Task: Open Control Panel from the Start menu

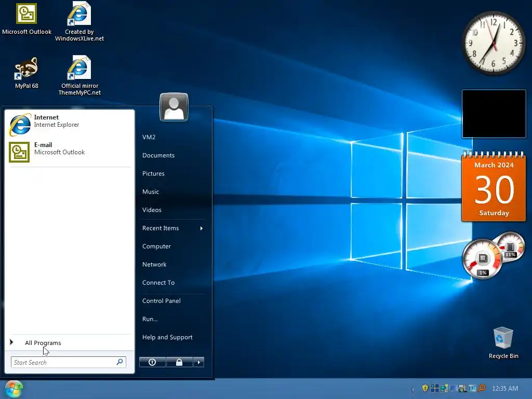Action: tap(162, 301)
